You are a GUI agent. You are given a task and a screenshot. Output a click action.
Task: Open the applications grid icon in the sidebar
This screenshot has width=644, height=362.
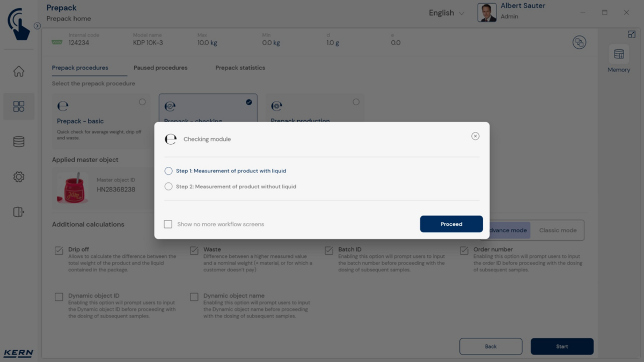(19, 106)
